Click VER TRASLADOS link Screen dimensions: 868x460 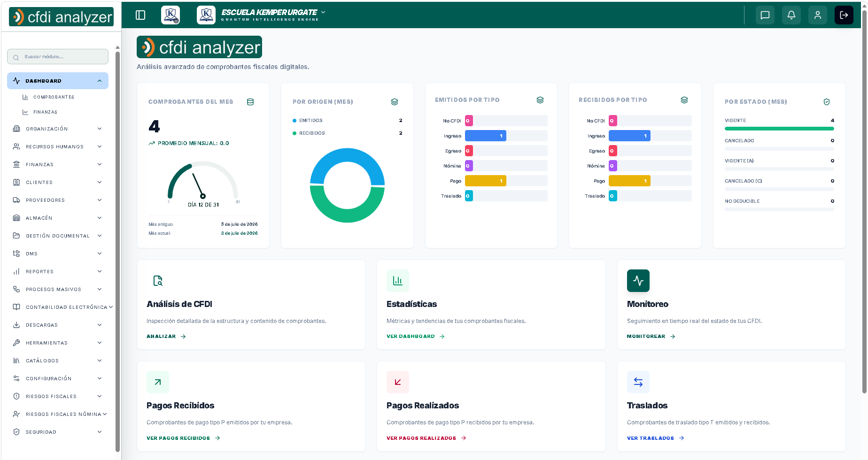tap(656, 438)
